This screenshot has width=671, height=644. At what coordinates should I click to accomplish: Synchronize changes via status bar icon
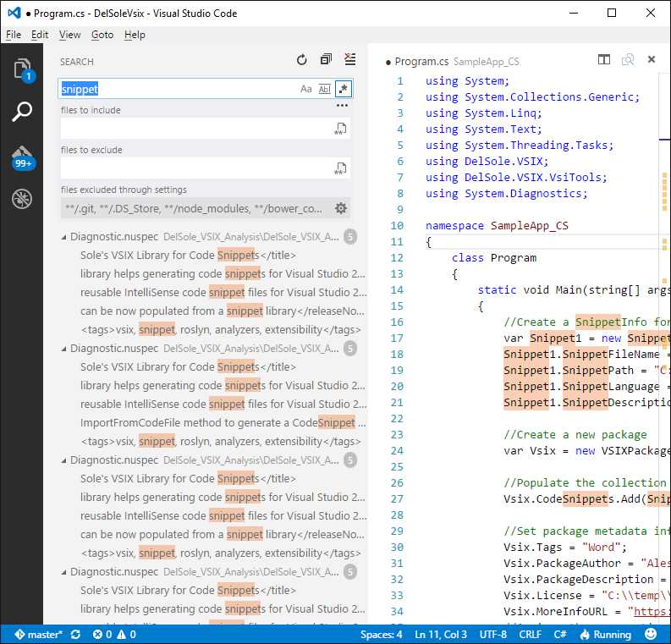pyautogui.click(x=75, y=634)
